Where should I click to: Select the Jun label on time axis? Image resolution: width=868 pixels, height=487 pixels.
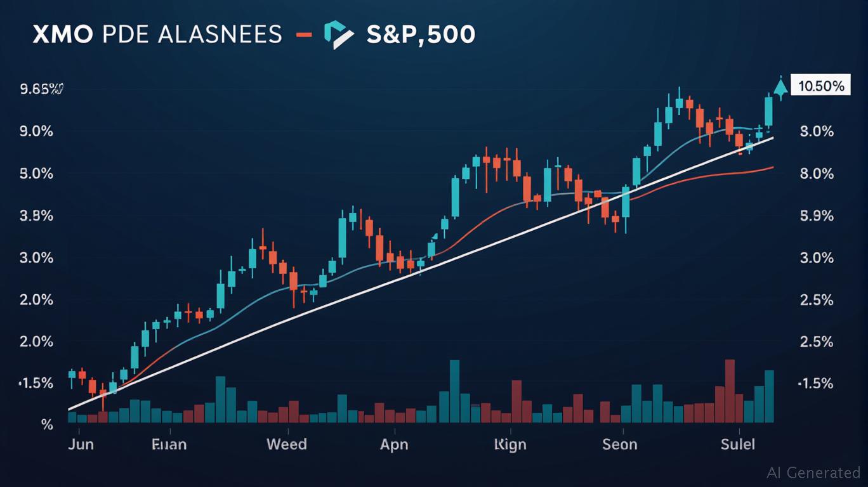[x=81, y=444]
